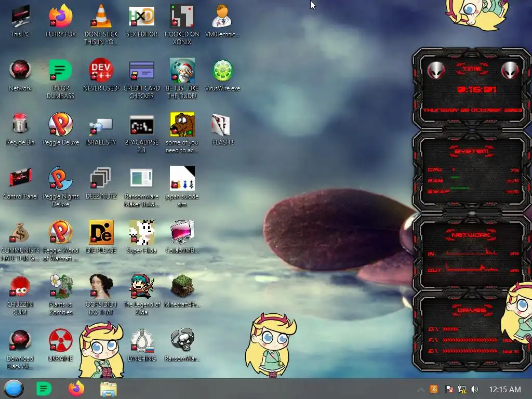Select the Firefox shortcut next to This PC
532x399 pixels.
click(x=61, y=21)
